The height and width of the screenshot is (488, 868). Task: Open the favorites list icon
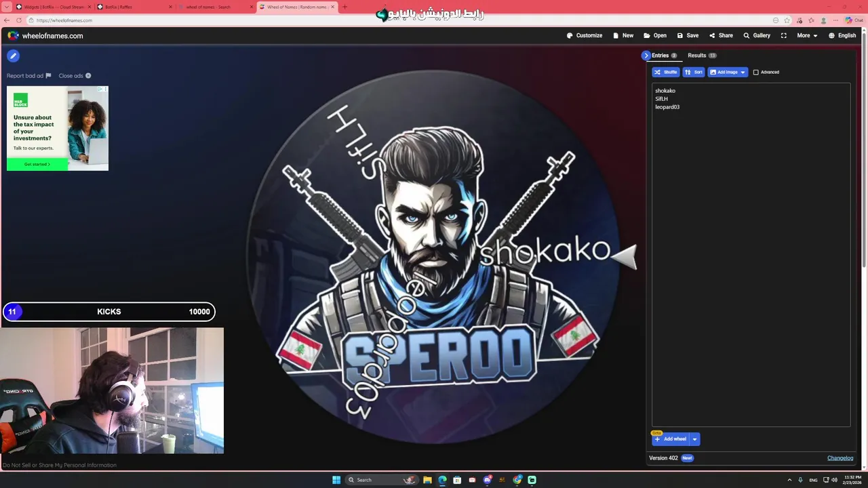click(x=811, y=20)
